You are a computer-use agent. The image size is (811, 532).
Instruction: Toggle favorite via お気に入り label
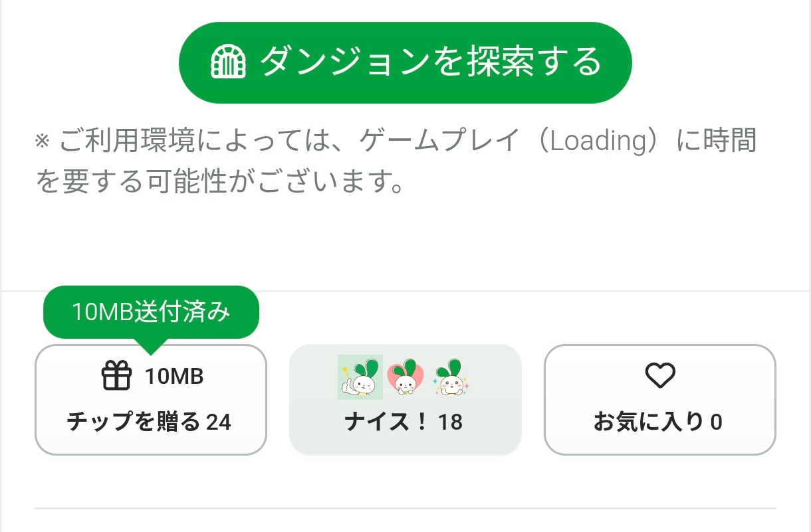[647, 422]
